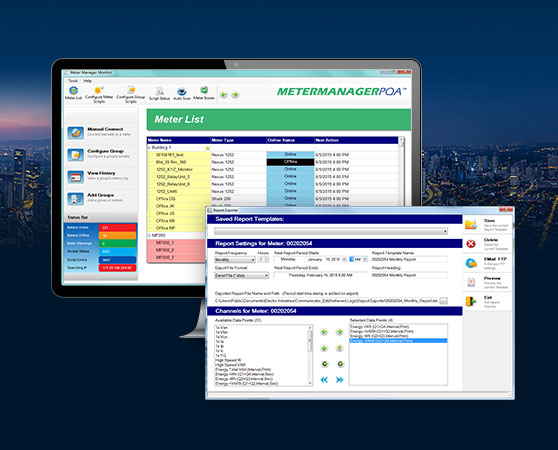
Task: Open the Export File Format dropdown
Action: pyautogui.click(x=242, y=275)
